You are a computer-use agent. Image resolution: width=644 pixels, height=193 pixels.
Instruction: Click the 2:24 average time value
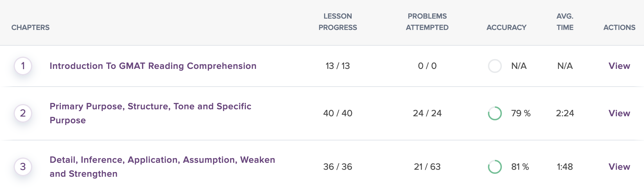(565, 113)
